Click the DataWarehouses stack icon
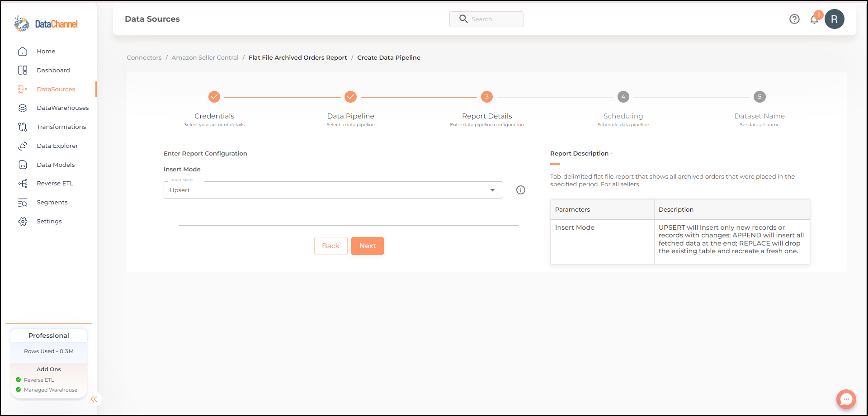The image size is (868, 416). [x=23, y=108]
